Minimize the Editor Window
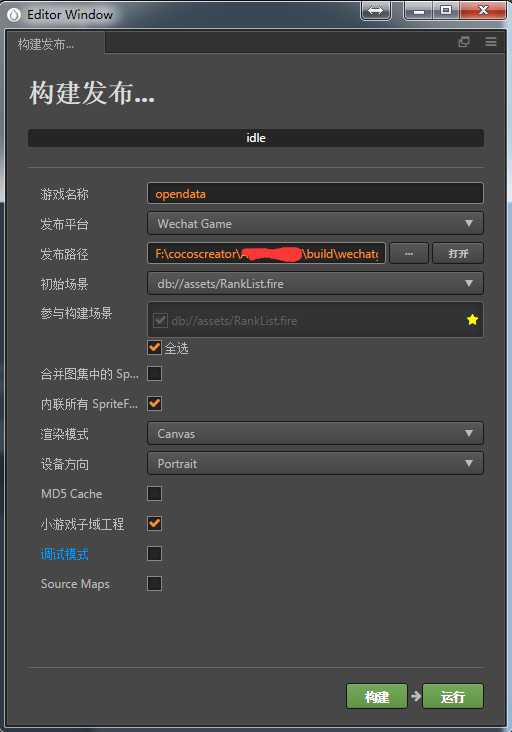The height and width of the screenshot is (732, 512). 419,10
